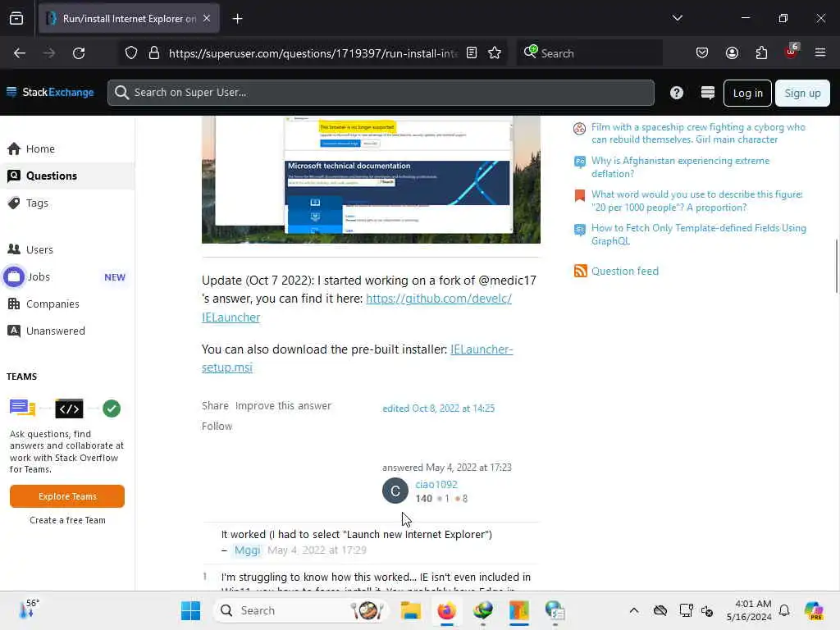This screenshot has height=630, width=840.
Task: Click the site padlock security icon
Action: 154,53
